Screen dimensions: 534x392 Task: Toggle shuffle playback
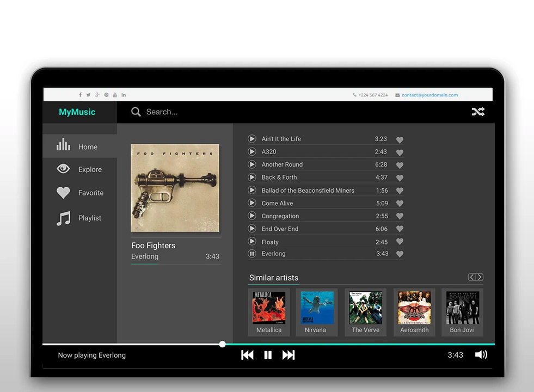[x=478, y=112]
